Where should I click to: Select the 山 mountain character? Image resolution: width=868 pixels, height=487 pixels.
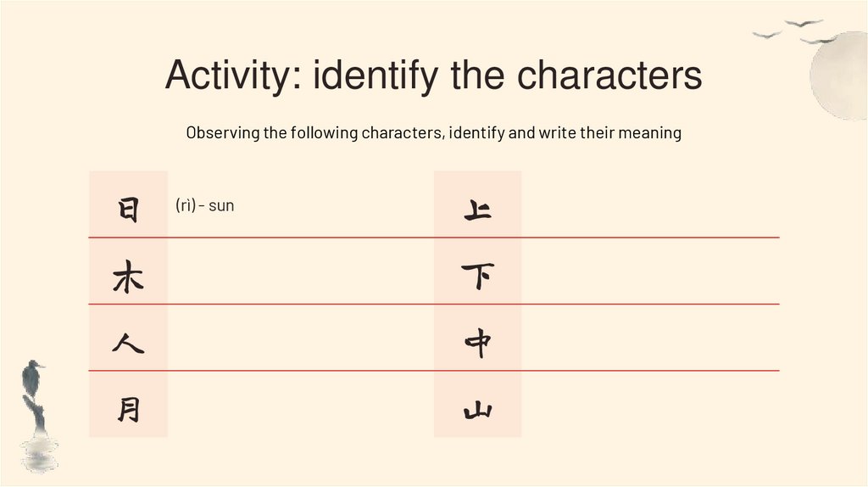tap(477, 411)
